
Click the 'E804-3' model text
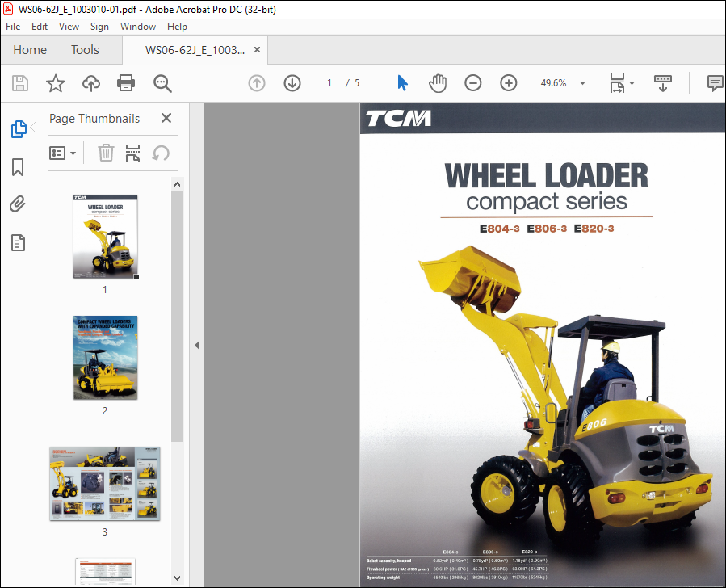point(500,229)
